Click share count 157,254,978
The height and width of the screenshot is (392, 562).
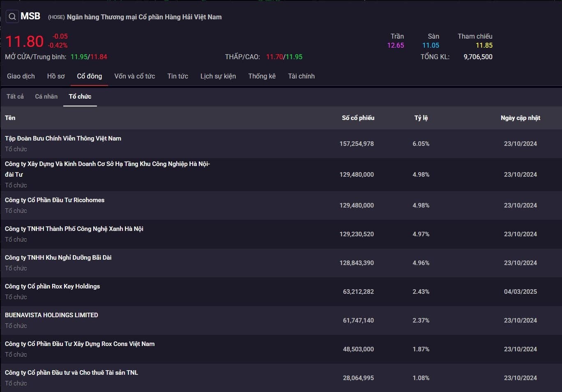tap(357, 144)
